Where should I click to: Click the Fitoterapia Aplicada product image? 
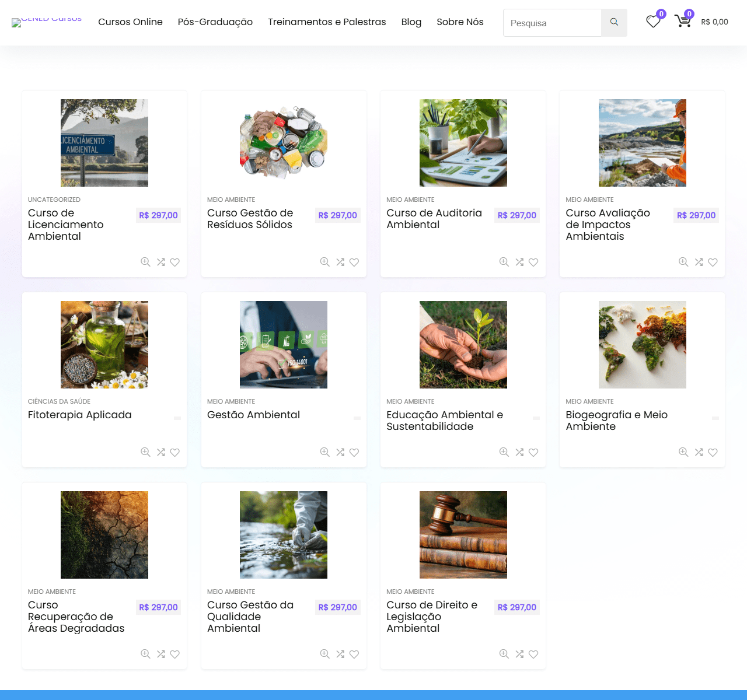104,345
